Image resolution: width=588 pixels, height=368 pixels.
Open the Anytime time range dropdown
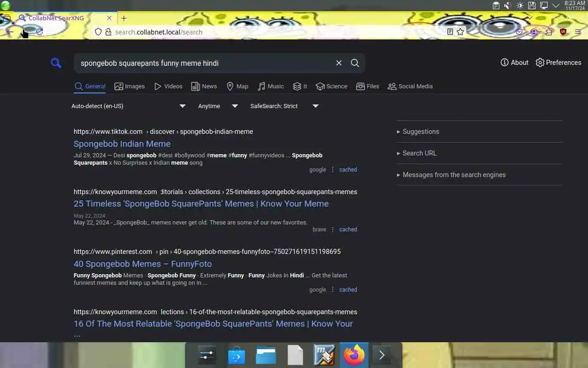pyautogui.click(x=218, y=106)
